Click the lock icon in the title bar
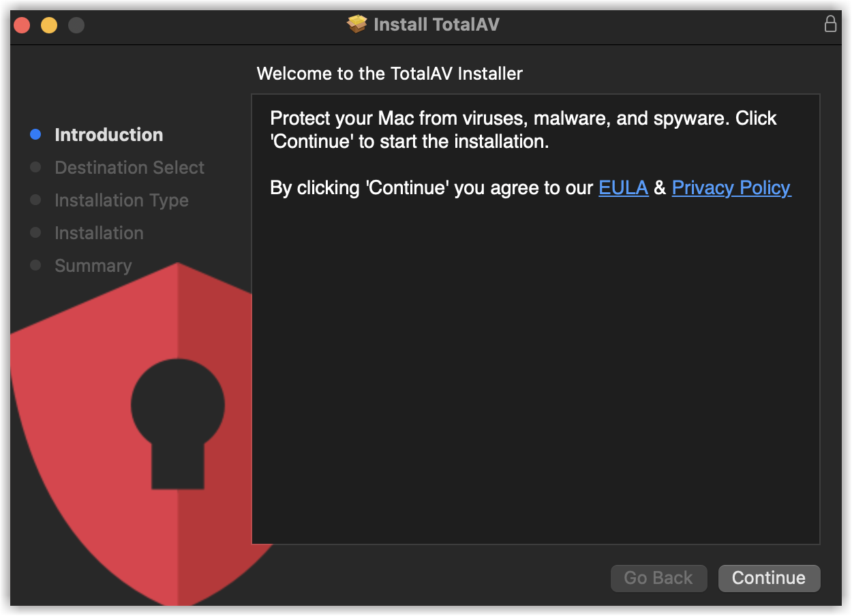 830,24
